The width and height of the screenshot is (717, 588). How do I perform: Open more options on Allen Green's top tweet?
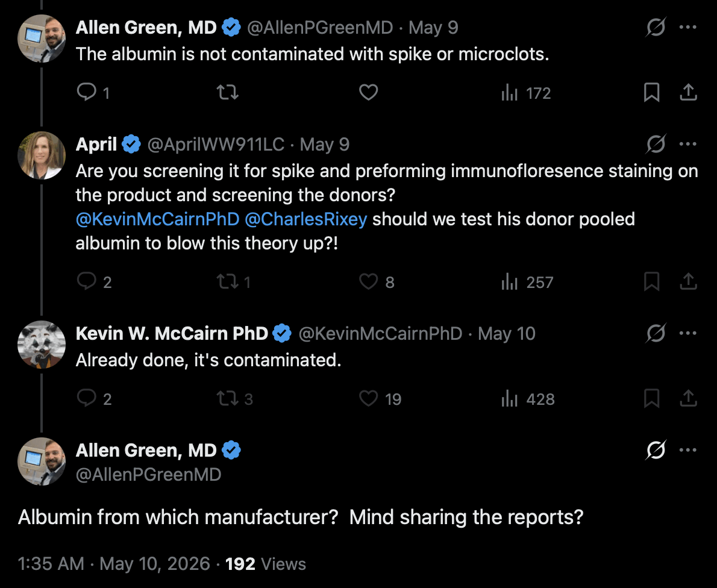(x=688, y=27)
